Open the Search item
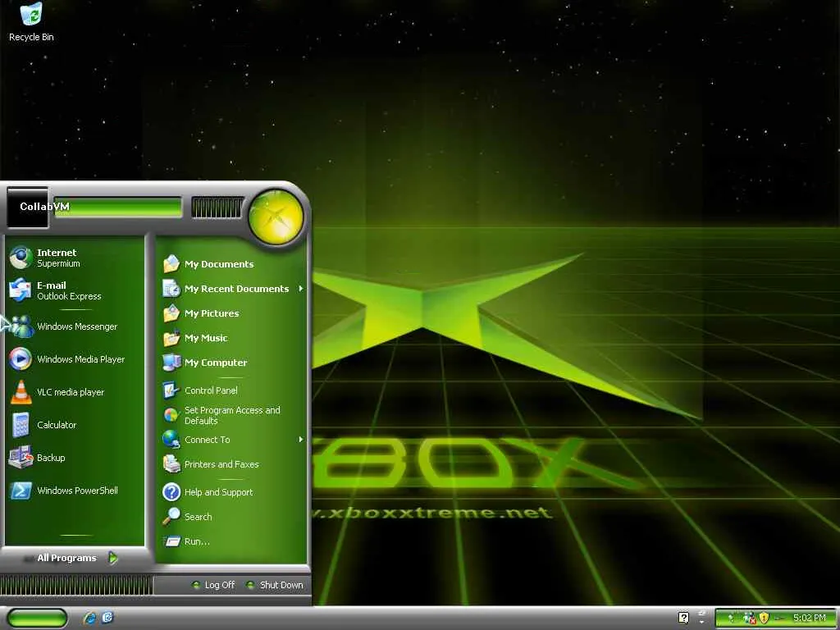This screenshot has width=840, height=630. 232,517
